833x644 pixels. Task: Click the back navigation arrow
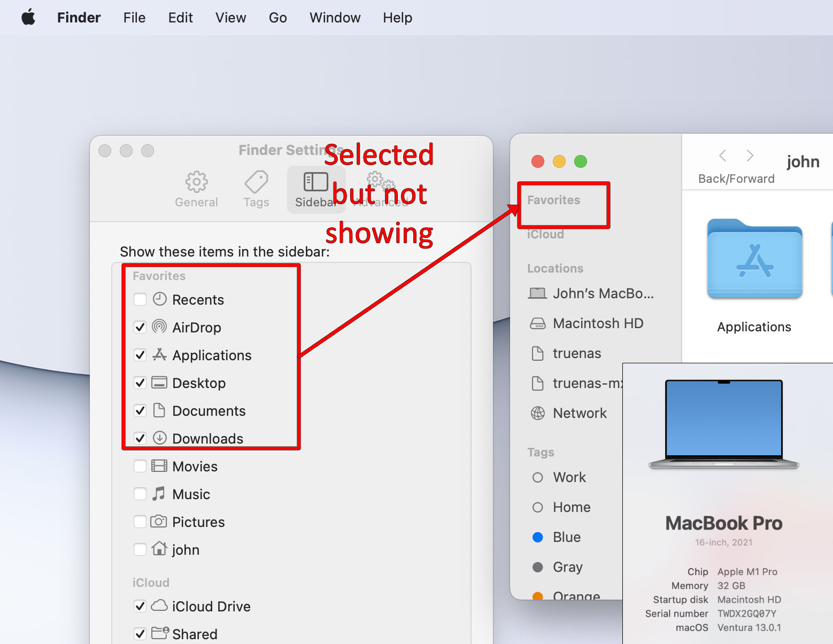pos(722,156)
